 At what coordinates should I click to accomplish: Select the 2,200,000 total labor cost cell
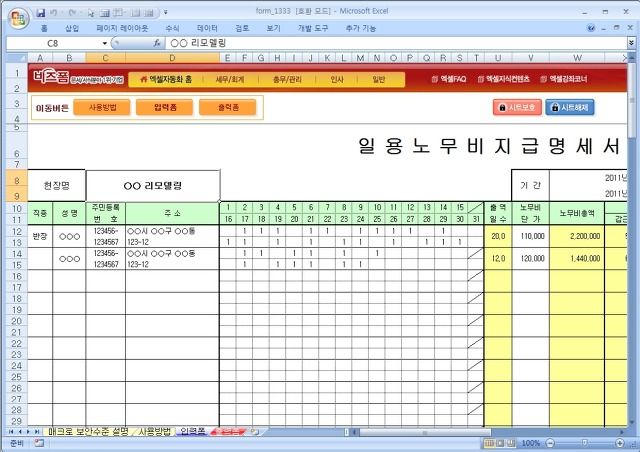pos(577,236)
